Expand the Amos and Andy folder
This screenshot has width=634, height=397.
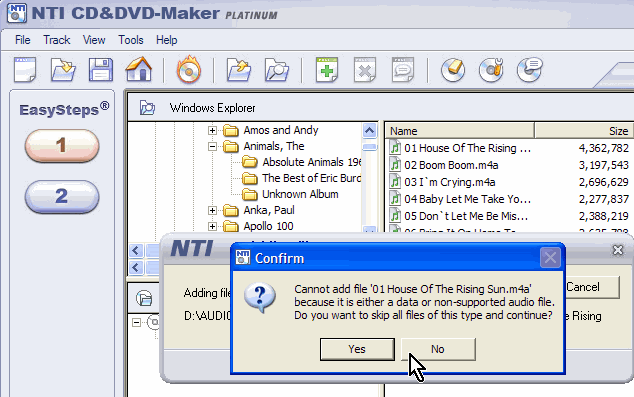[212, 130]
